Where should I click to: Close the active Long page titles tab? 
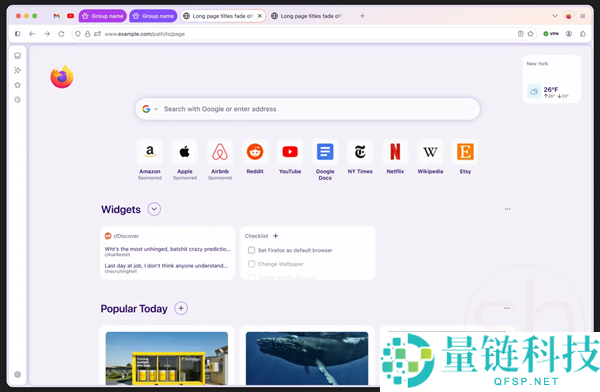point(260,16)
